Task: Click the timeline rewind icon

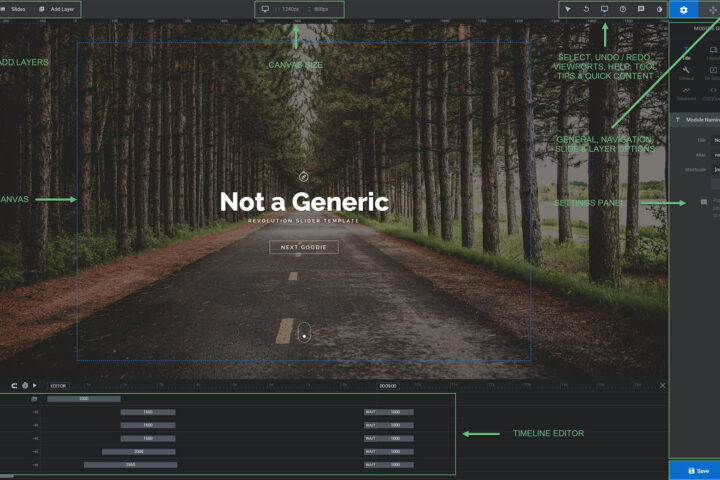Action: (14, 386)
